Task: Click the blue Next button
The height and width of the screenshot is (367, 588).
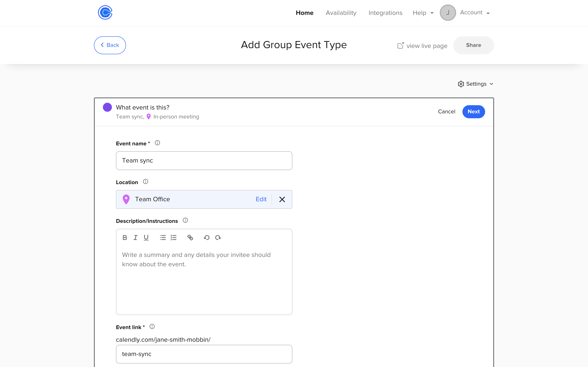Action: (473, 112)
